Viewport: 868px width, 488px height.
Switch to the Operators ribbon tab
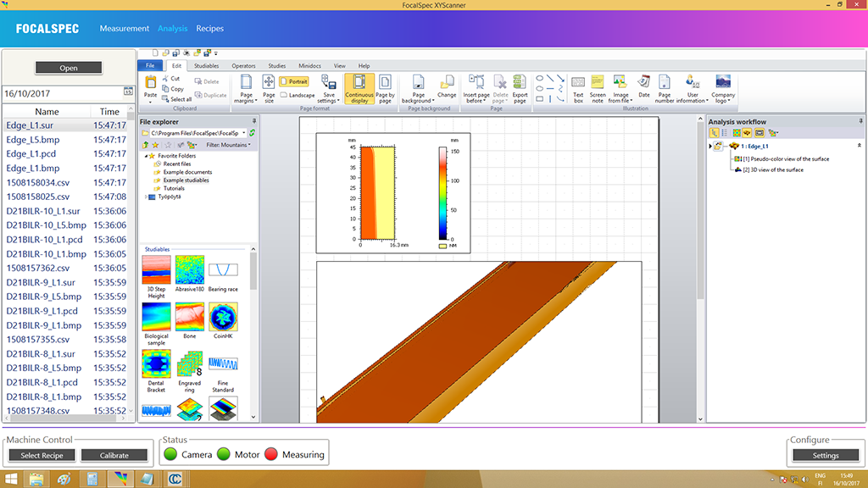coord(243,66)
